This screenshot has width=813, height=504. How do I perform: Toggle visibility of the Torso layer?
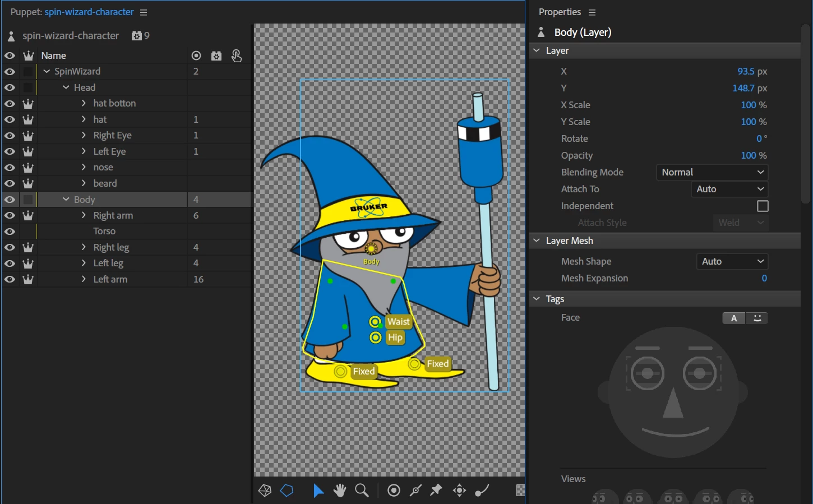click(10, 231)
